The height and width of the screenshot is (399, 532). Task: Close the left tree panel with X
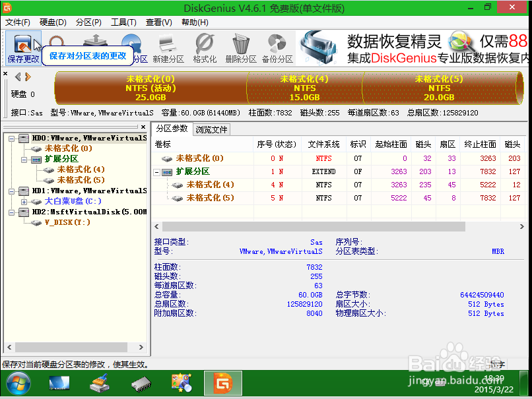(143, 127)
